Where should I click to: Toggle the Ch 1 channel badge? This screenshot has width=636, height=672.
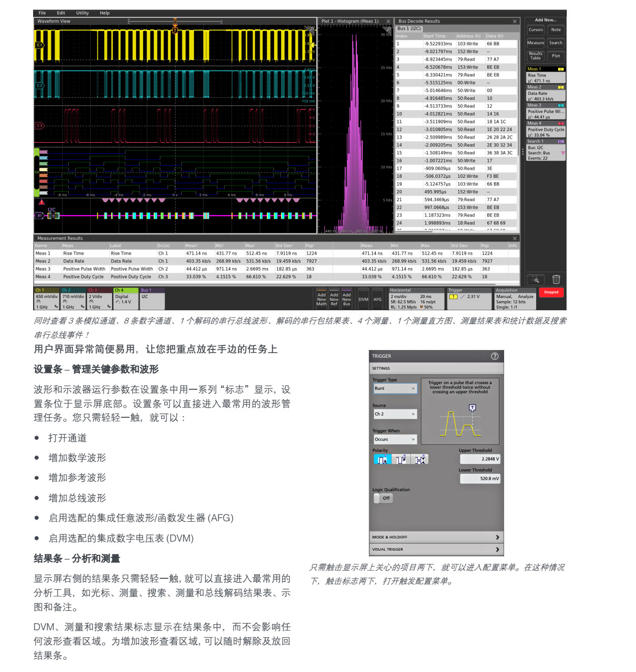click(46, 299)
